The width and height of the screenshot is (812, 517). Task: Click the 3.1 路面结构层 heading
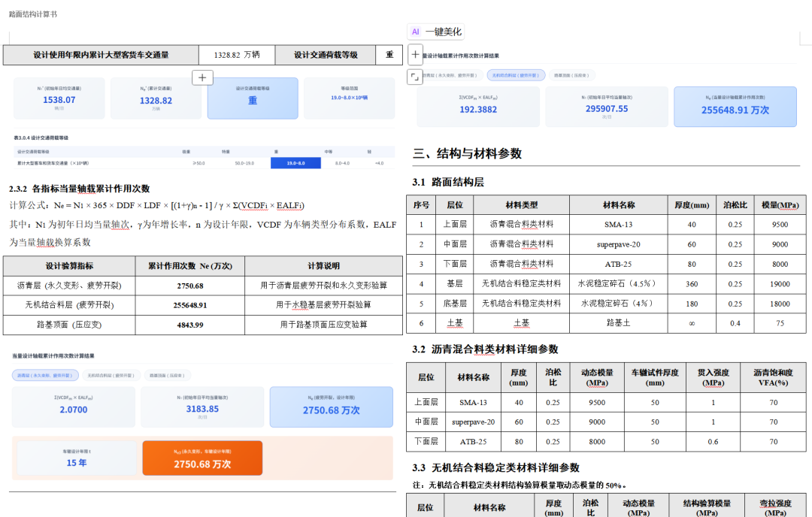tap(448, 182)
